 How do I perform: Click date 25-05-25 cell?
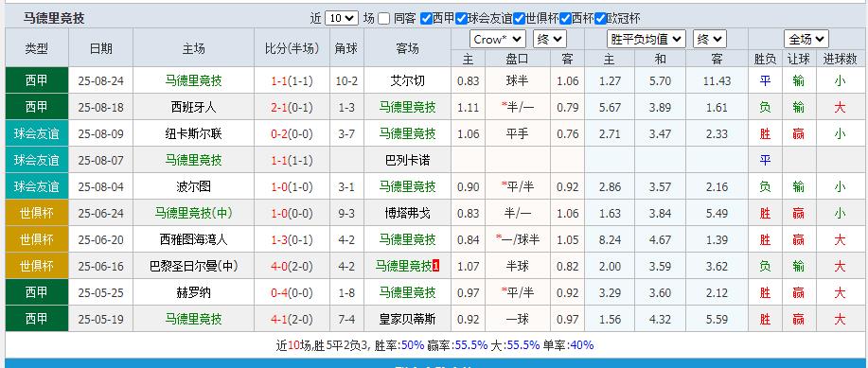click(x=100, y=292)
